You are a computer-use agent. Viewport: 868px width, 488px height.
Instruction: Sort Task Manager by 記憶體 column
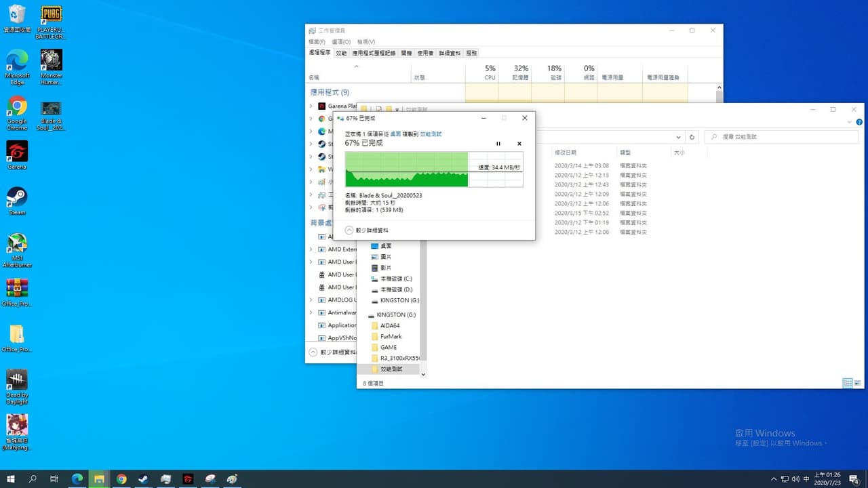pyautogui.click(x=514, y=72)
